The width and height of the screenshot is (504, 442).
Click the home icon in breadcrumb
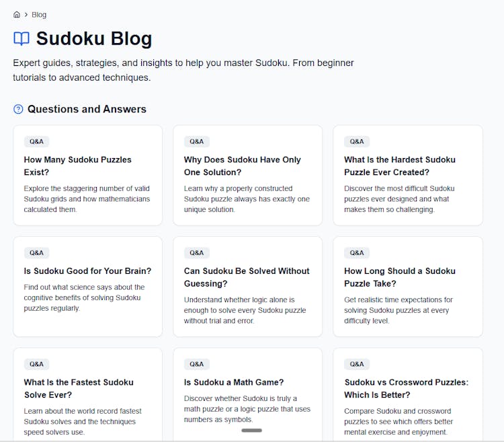click(17, 14)
